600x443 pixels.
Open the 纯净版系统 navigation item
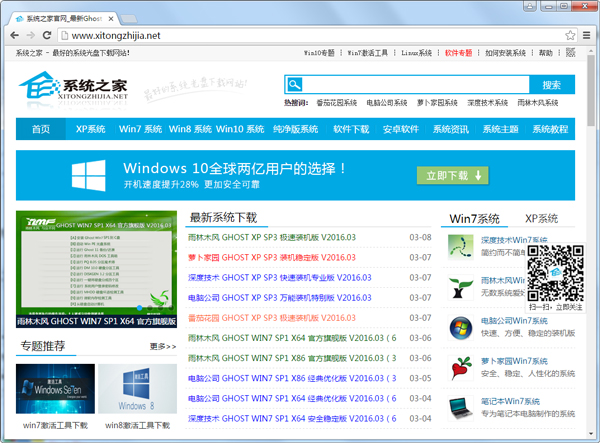click(295, 129)
